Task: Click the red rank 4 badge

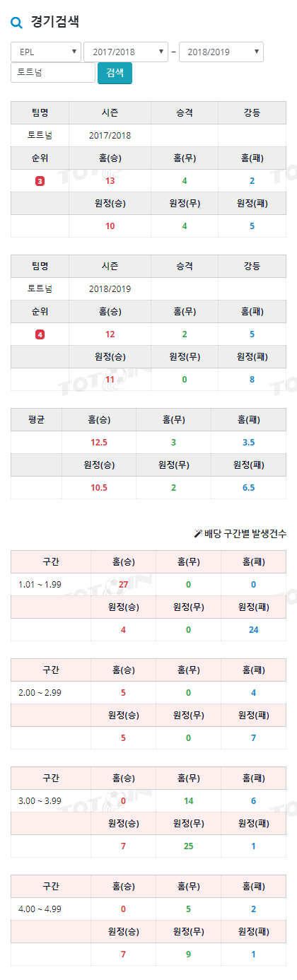Action: tap(40, 334)
